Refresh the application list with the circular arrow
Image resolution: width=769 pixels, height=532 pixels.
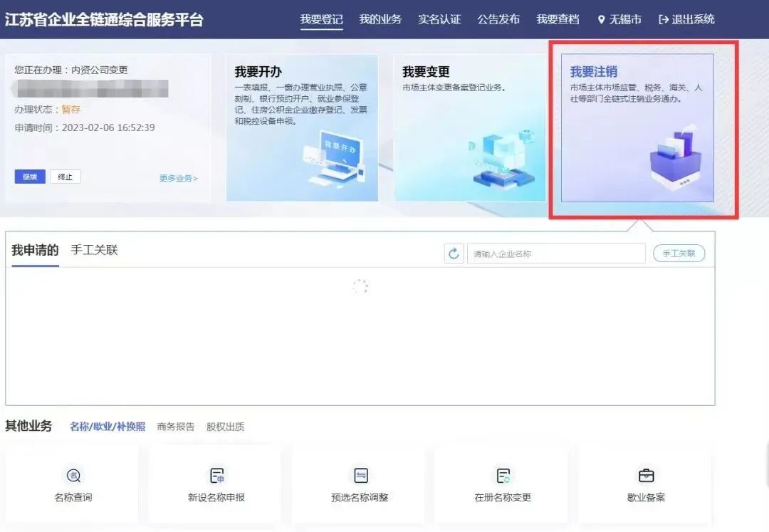454,253
